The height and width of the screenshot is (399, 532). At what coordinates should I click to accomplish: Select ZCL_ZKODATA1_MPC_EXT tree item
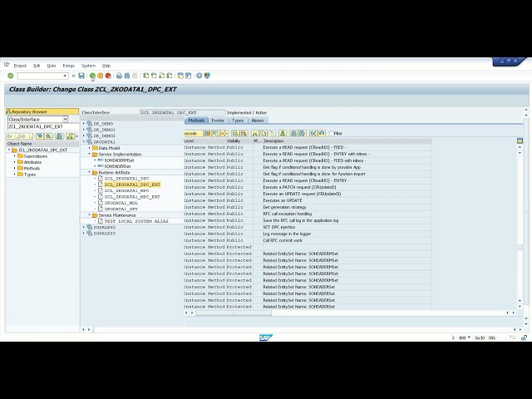[132, 197]
